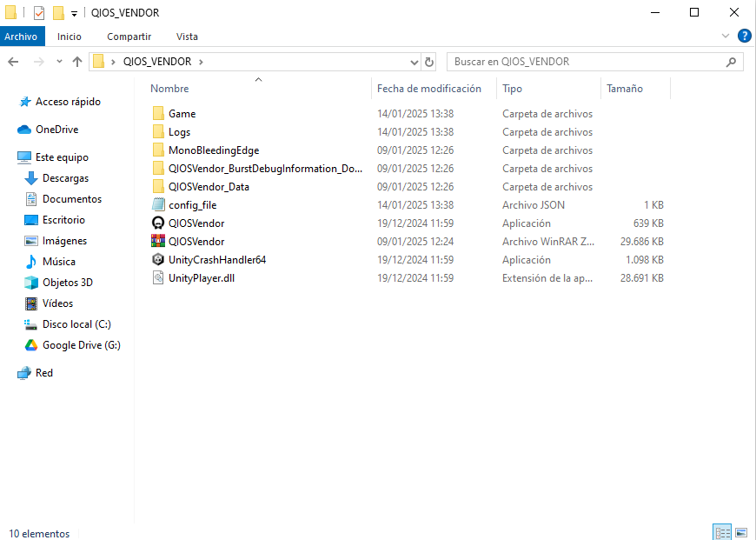Open the Logs folder icon
The height and width of the screenshot is (540, 756).
(x=158, y=132)
